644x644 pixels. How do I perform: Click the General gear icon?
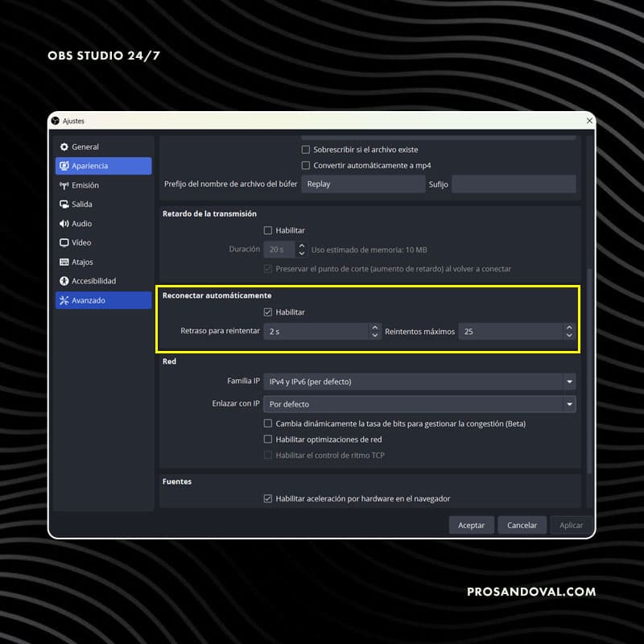[64, 147]
